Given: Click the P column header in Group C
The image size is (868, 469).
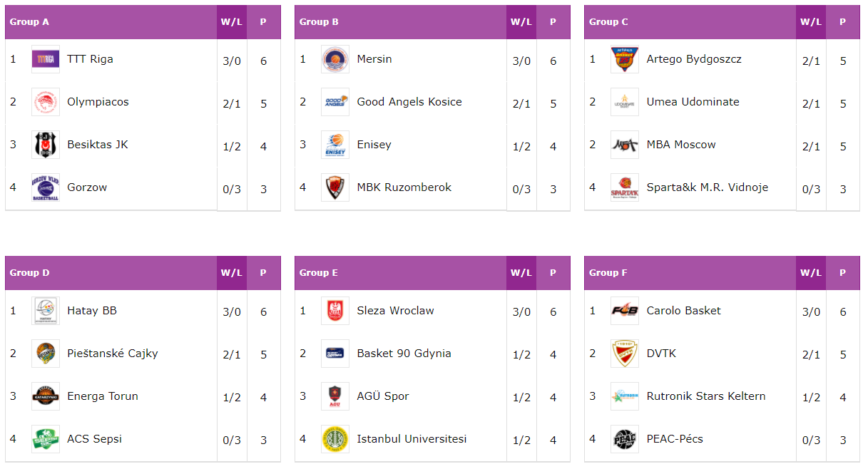Looking at the screenshot, I should pyautogui.click(x=842, y=22).
